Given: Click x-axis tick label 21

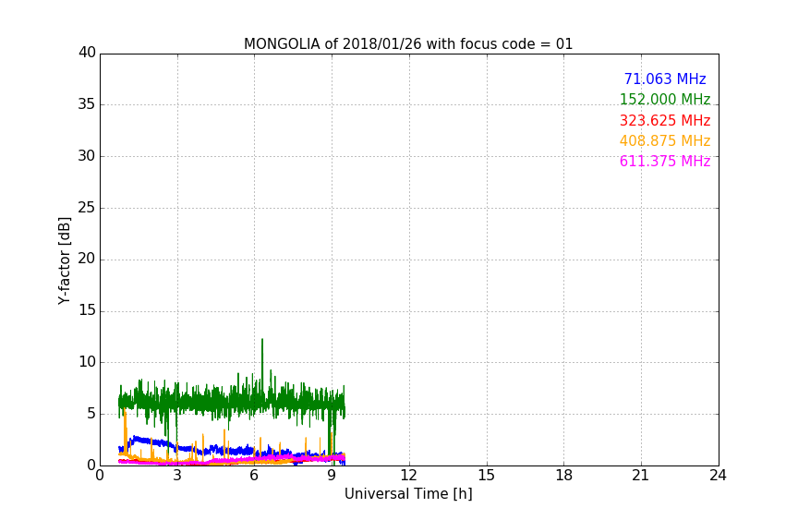Looking at the screenshot, I should pyautogui.click(x=641, y=476).
